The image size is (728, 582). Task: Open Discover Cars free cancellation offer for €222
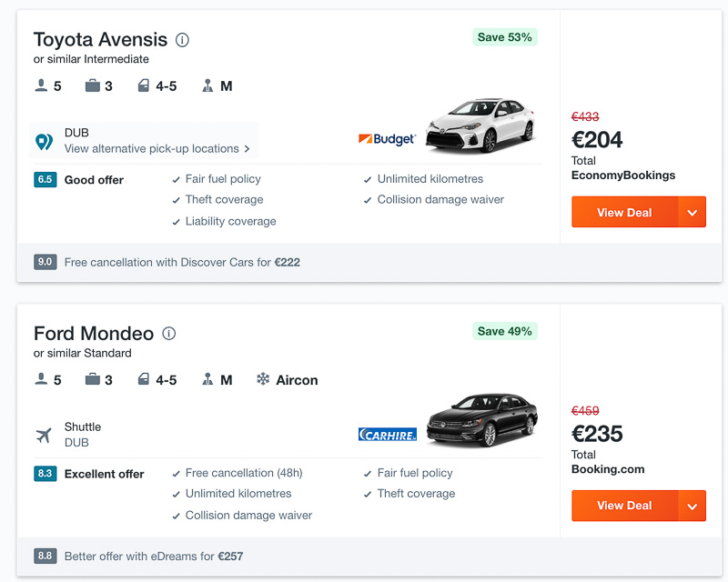(183, 262)
